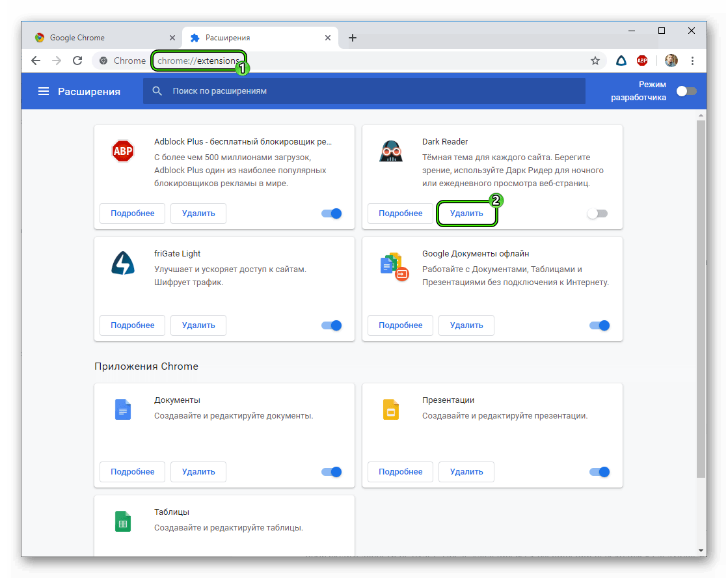Screen dimensions: 728x578
Task: Remove Dark Reader with Удалить
Action: point(466,213)
